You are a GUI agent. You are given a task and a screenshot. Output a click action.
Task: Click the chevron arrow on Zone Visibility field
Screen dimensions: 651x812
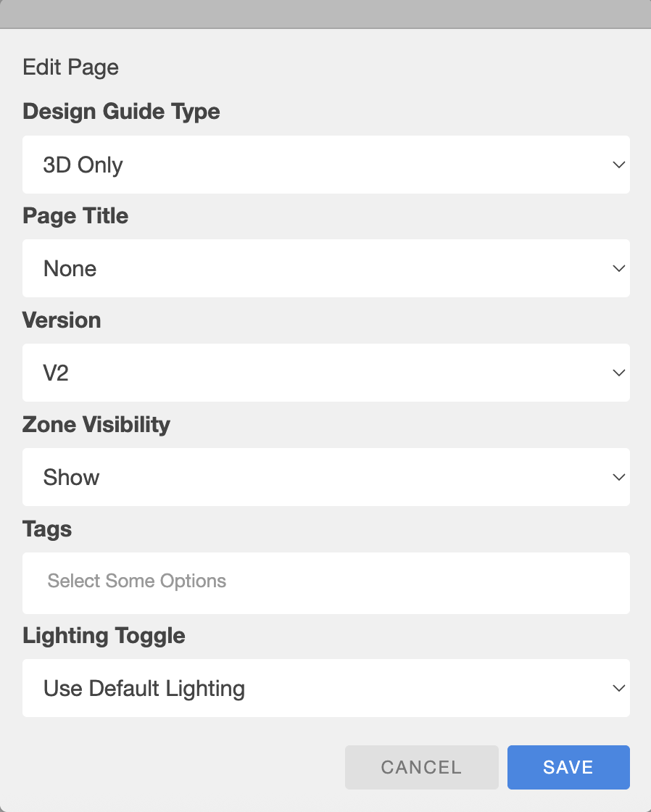[618, 477]
